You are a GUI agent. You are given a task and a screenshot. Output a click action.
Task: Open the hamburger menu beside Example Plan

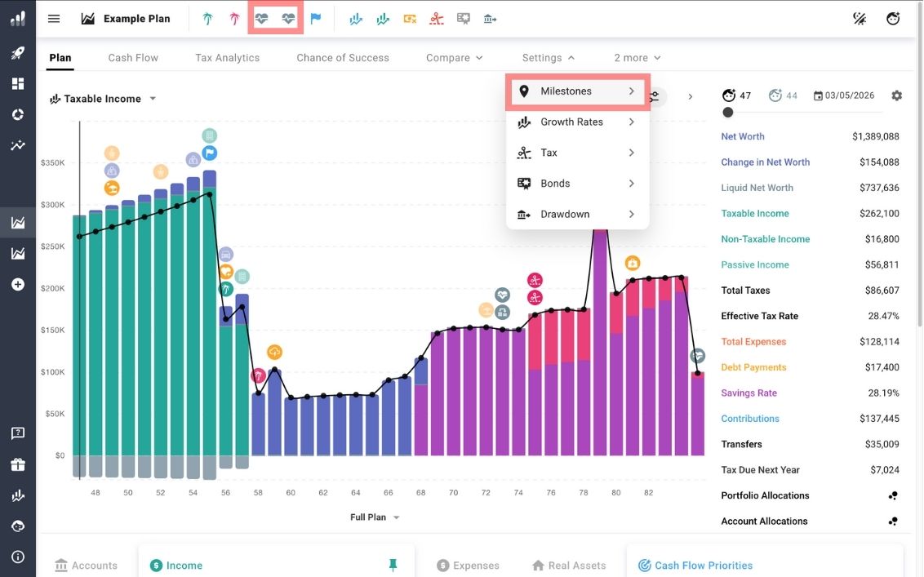[54, 19]
